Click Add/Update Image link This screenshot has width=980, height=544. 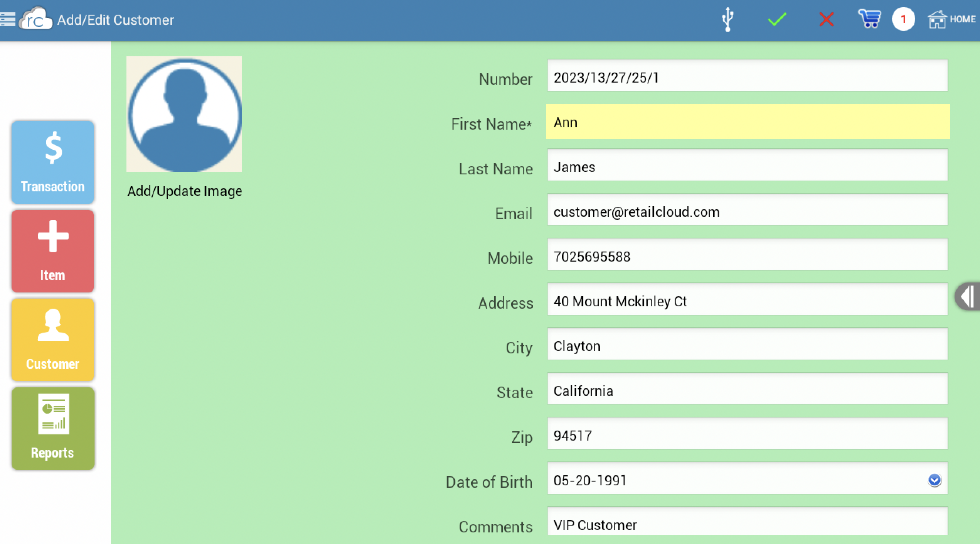pos(185,191)
